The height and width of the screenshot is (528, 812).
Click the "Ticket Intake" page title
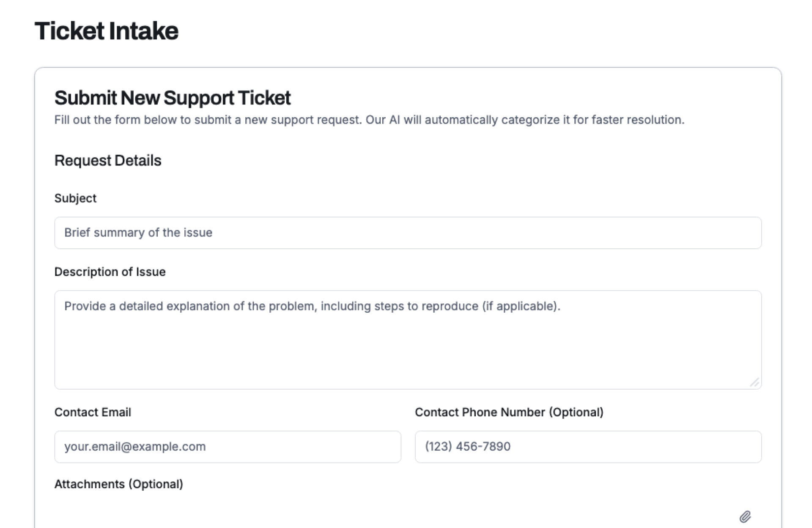coord(107,31)
